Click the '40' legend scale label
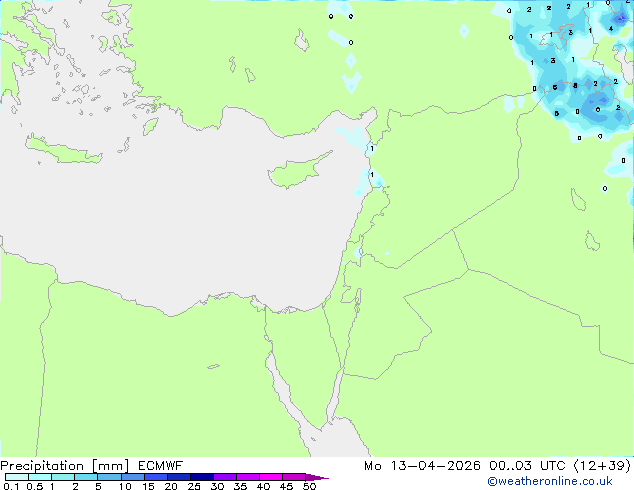 [263, 486]
